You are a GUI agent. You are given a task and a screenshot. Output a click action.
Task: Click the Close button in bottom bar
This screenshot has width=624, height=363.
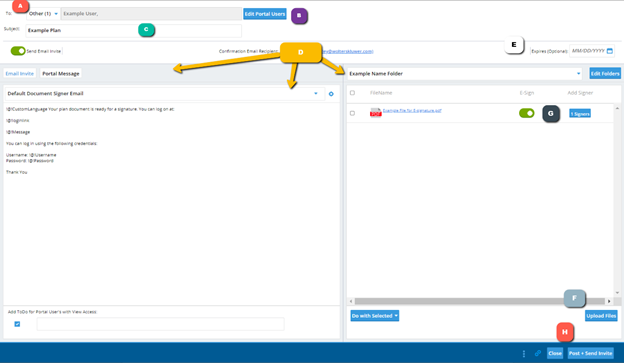(555, 353)
